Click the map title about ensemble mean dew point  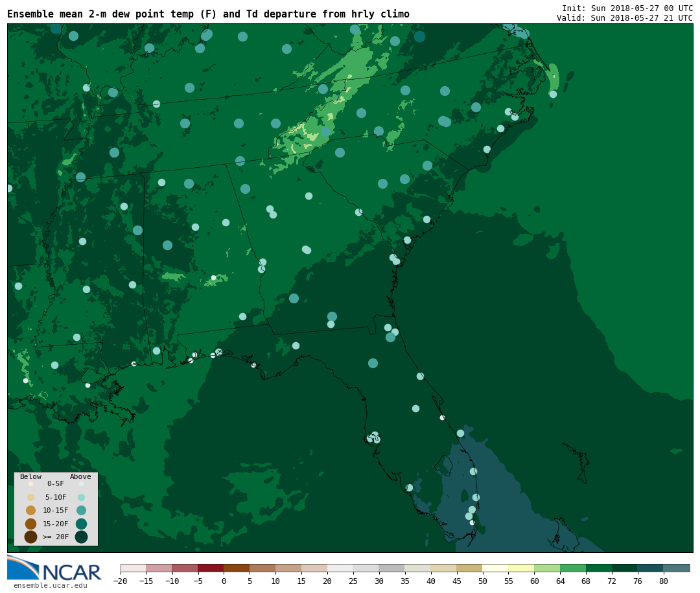(x=208, y=14)
